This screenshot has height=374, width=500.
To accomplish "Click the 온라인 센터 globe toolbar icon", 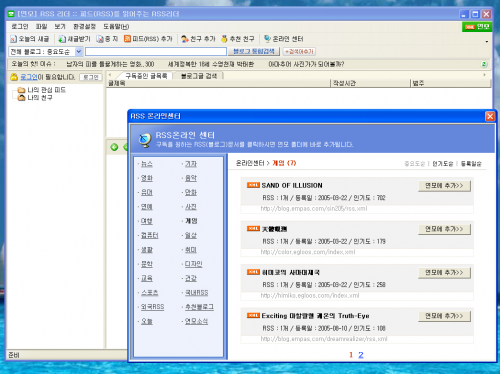I will tap(267, 39).
